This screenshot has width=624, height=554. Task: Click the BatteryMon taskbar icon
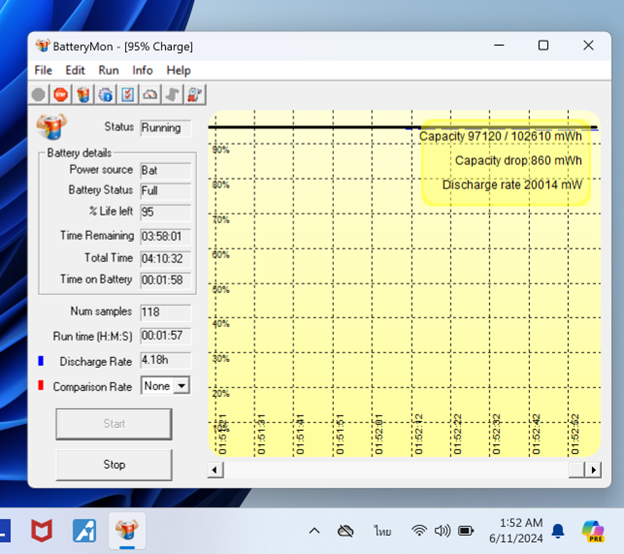click(x=127, y=530)
